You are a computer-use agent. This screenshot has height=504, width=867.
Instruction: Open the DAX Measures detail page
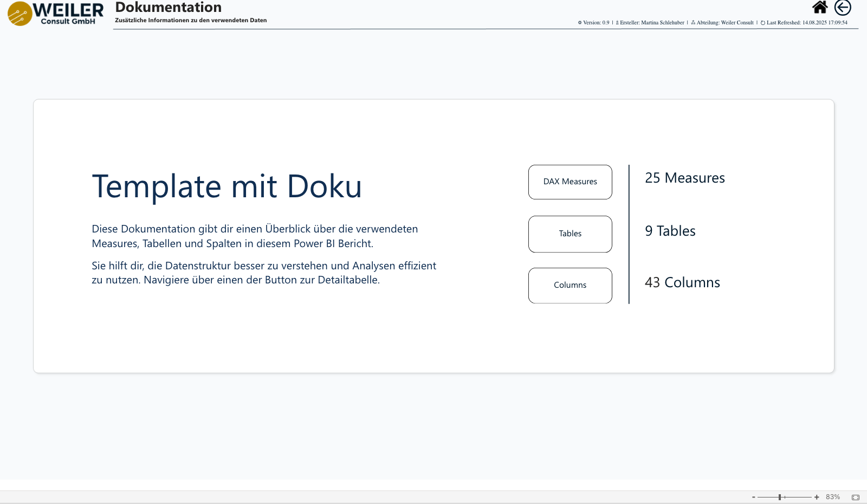pos(570,182)
